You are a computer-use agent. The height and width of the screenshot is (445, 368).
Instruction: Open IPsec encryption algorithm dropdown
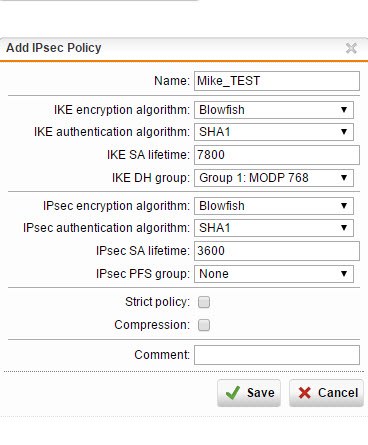pyautogui.click(x=274, y=206)
